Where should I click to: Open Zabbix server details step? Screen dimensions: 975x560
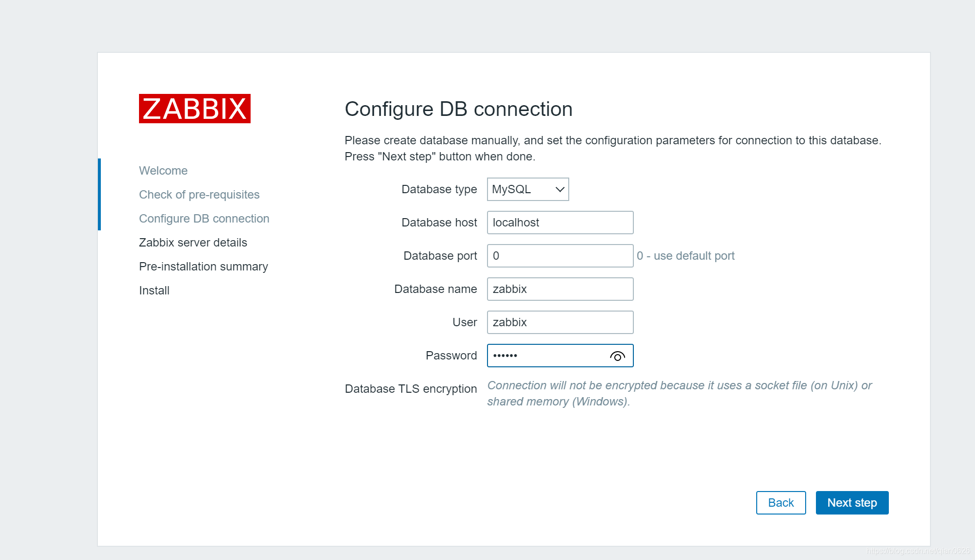coord(193,243)
